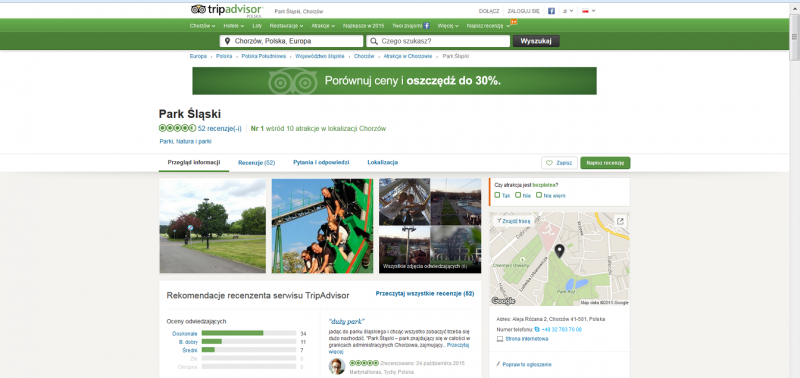Click the "duży park" review title
The width and height of the screenshot is (800, 378).
pos(346,322)
